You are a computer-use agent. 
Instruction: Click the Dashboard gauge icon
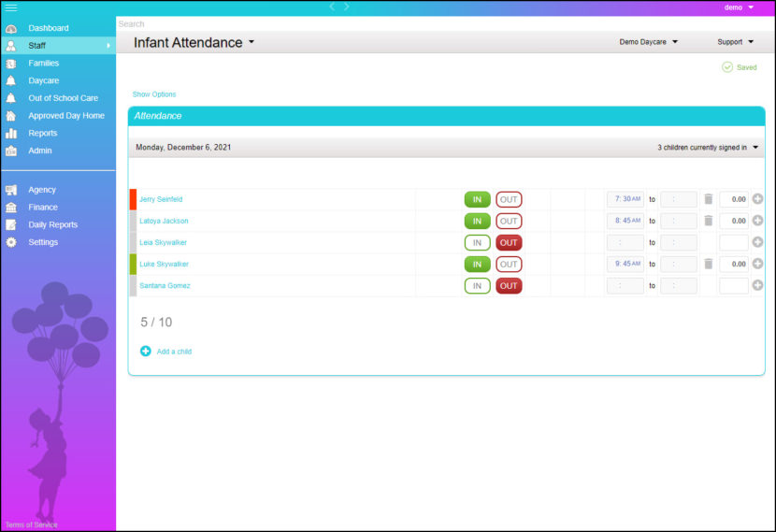(x=11, y=29)
